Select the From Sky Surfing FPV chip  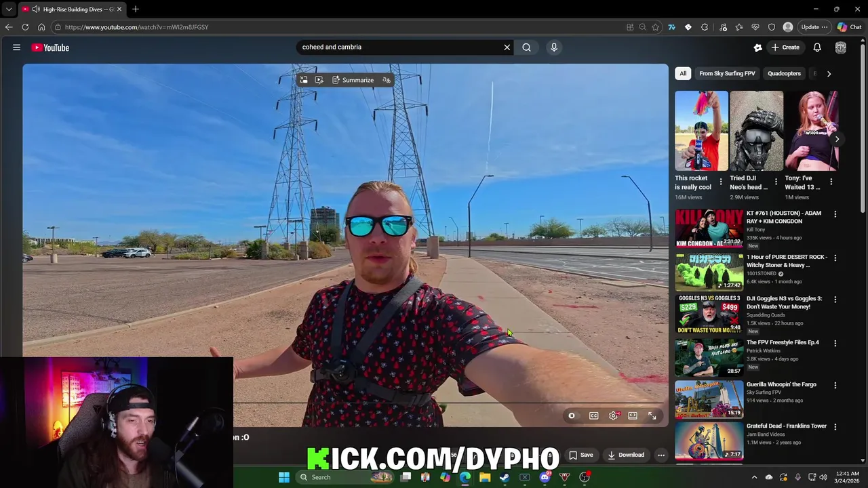tap(727, 73)
